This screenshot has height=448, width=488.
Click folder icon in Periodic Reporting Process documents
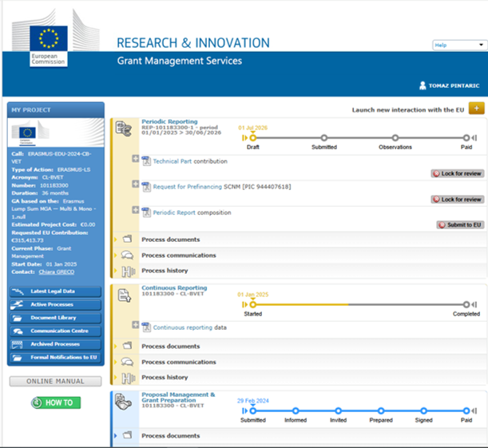[x=127, y=239]
